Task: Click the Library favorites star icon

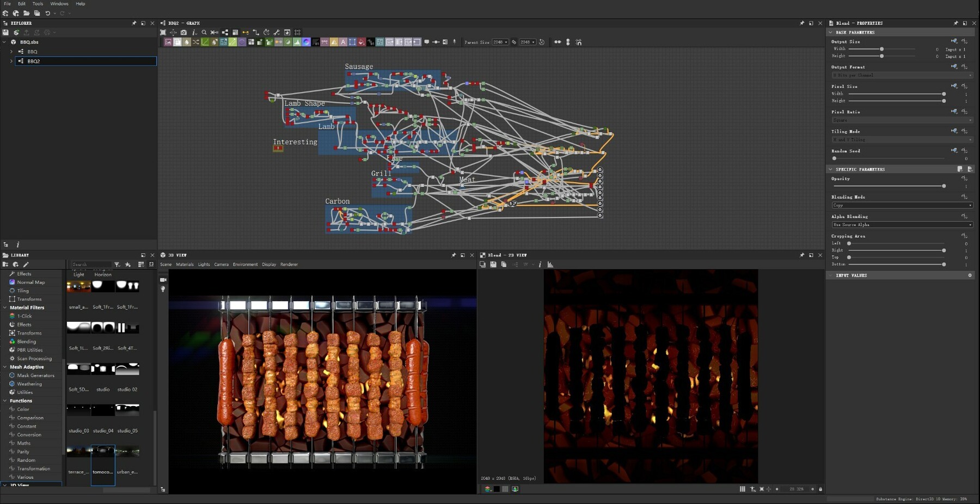Action: (x=128, y=265)
